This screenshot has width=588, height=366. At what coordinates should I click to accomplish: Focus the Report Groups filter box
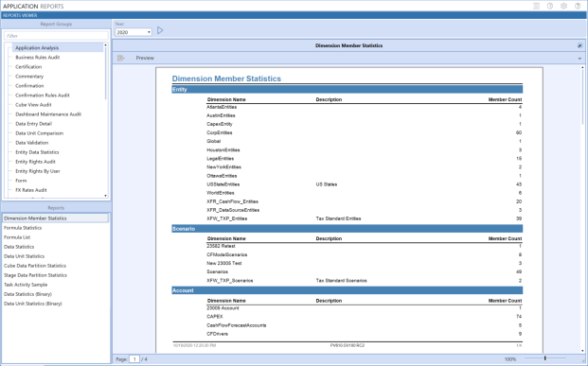point(56,36)
